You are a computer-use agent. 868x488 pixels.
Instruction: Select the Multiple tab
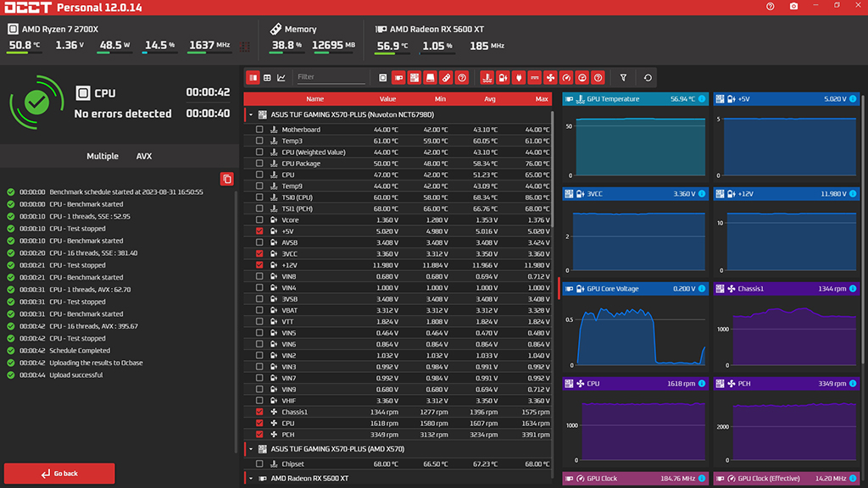[103, 157]
